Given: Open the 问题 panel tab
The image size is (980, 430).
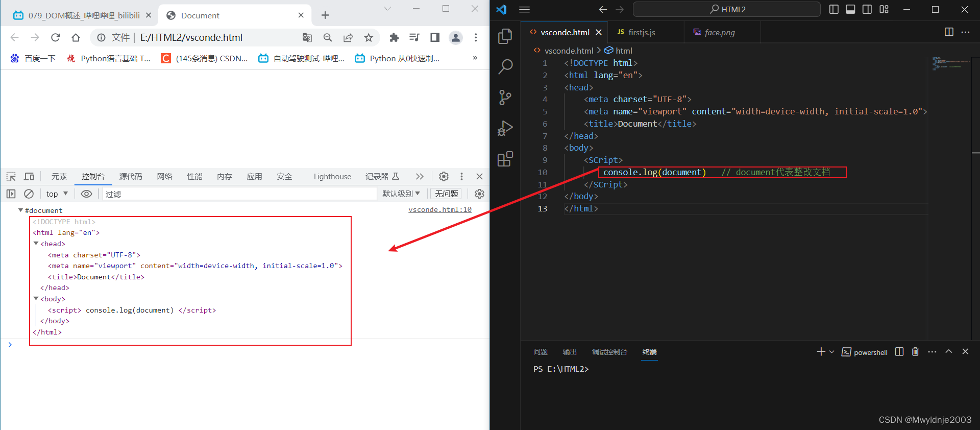Looking at the screenshot, I should pyautogui.click(x=540, y=352).
